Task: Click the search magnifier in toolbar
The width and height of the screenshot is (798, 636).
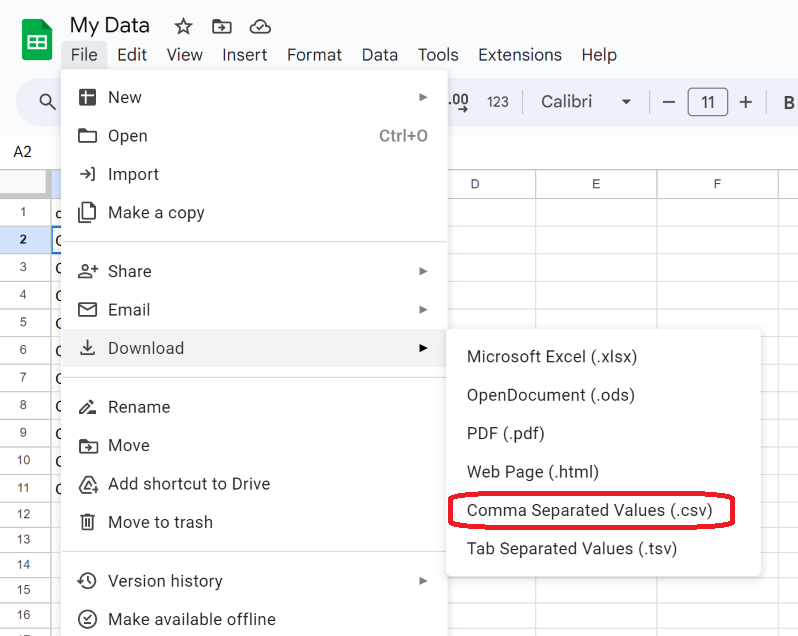Action: (x=47, y=102)
